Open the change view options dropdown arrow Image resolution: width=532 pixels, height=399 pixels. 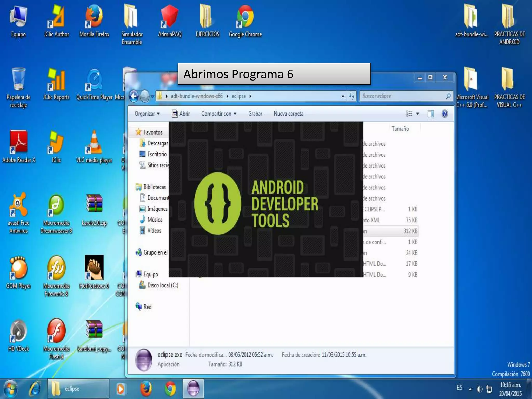pyautogui.click(x=418, y=114)
